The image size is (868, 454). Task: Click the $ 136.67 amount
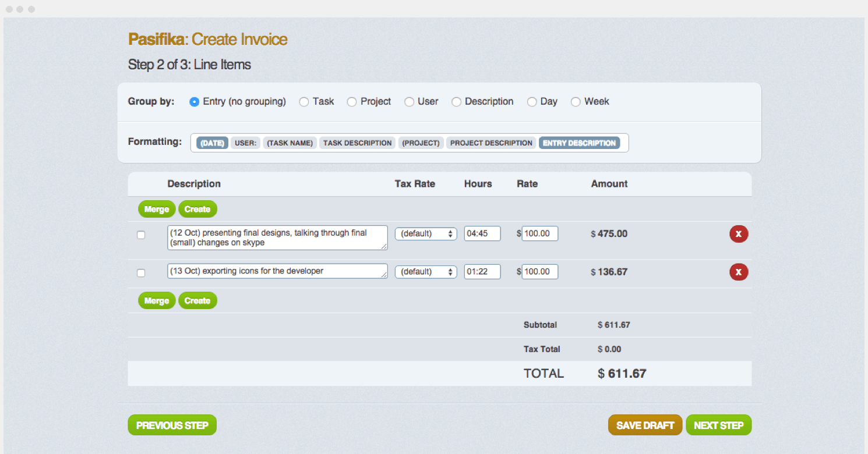[609, 272]
